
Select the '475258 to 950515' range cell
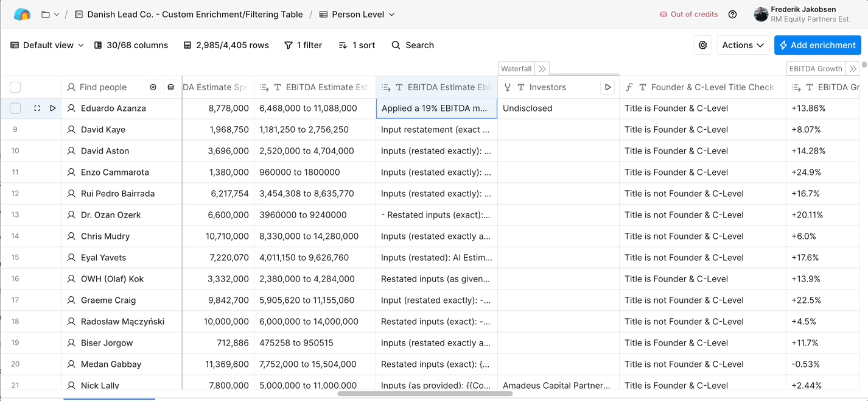[x=315, y=342]
